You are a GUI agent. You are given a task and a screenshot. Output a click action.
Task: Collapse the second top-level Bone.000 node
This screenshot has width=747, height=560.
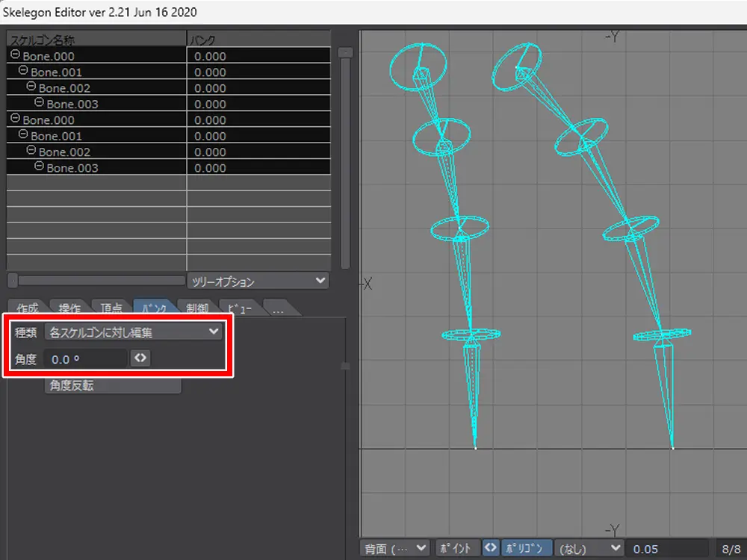point(16,119)
